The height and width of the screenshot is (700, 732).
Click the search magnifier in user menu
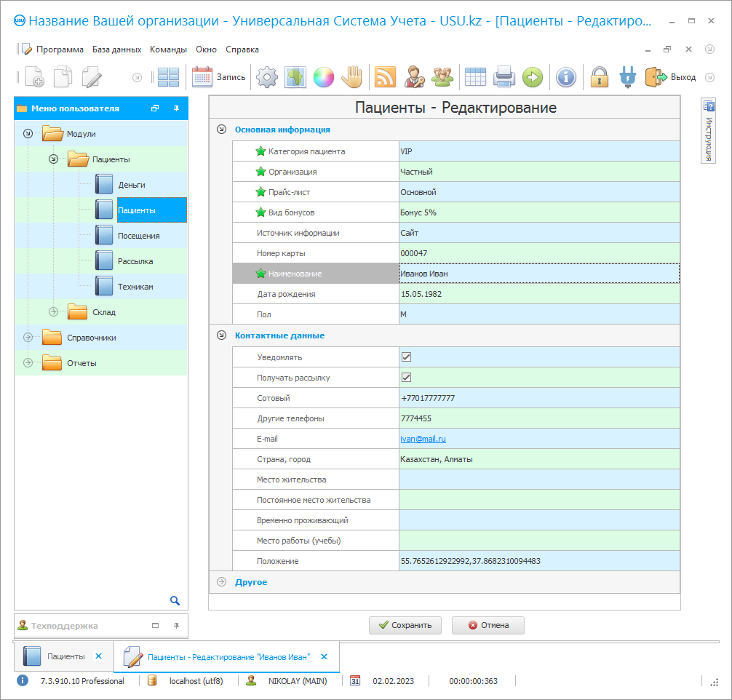point(175,600)
